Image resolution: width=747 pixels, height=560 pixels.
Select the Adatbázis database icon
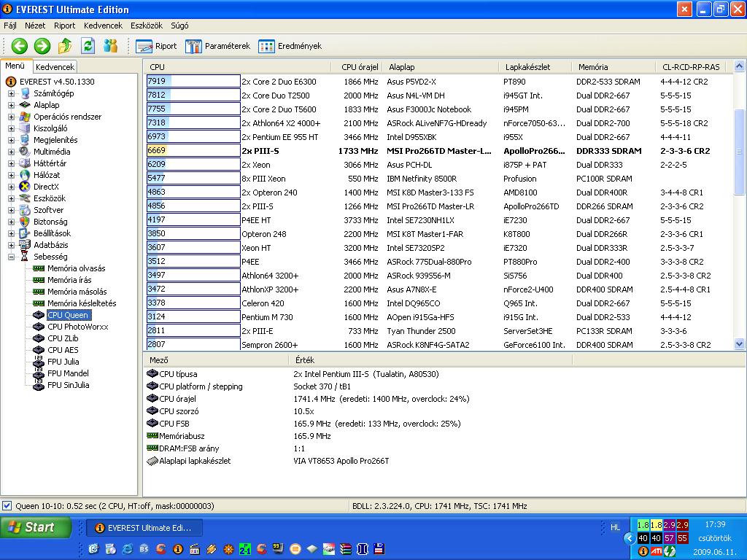coord(25,245)
